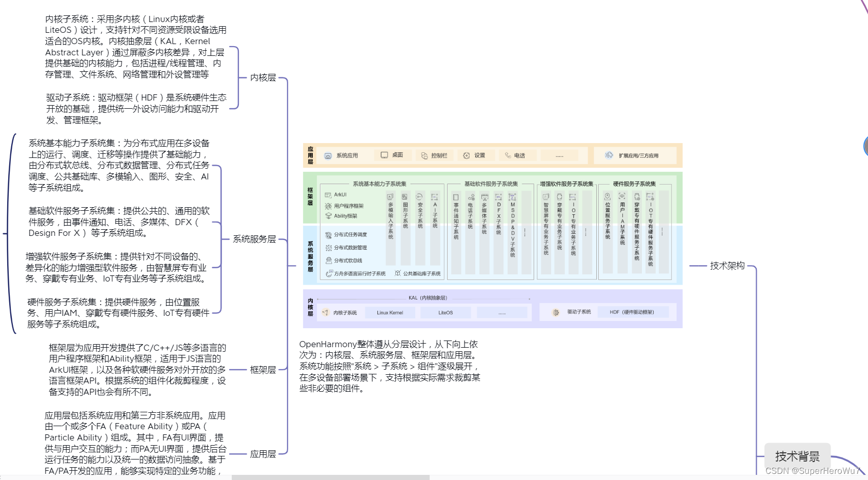
Task: Click the 扩展应用/三方应用 puzzle icon
Action: pos(609,155)
